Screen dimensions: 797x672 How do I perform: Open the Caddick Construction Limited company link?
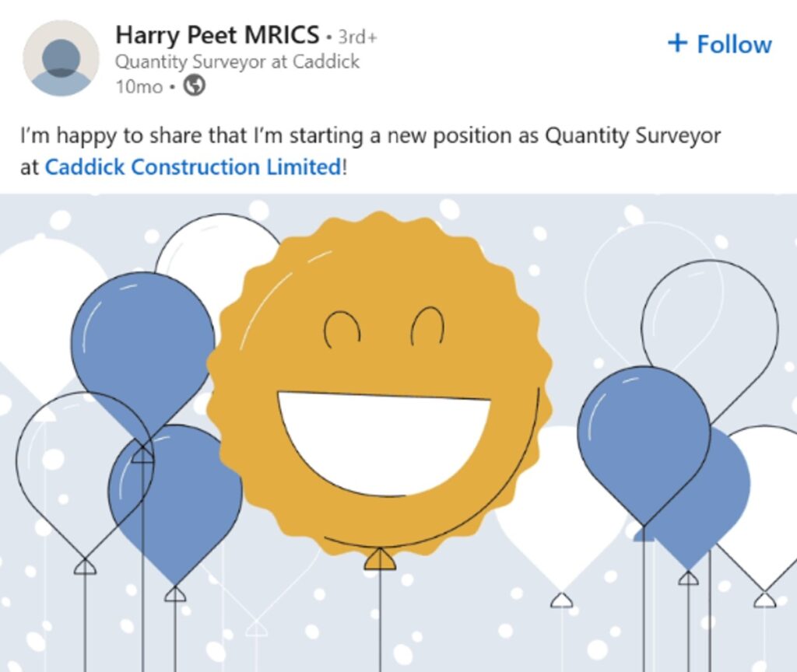tap(192, 167)
